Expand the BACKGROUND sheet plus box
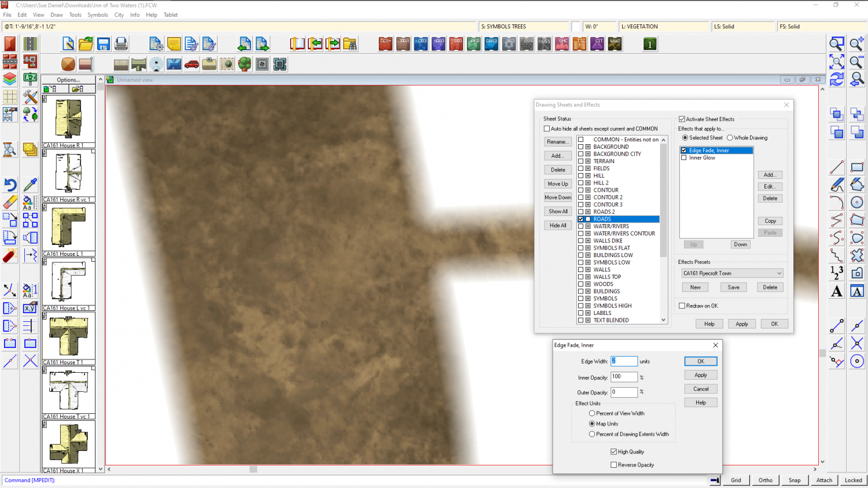The image size is (868, 488). pos(588,147)
